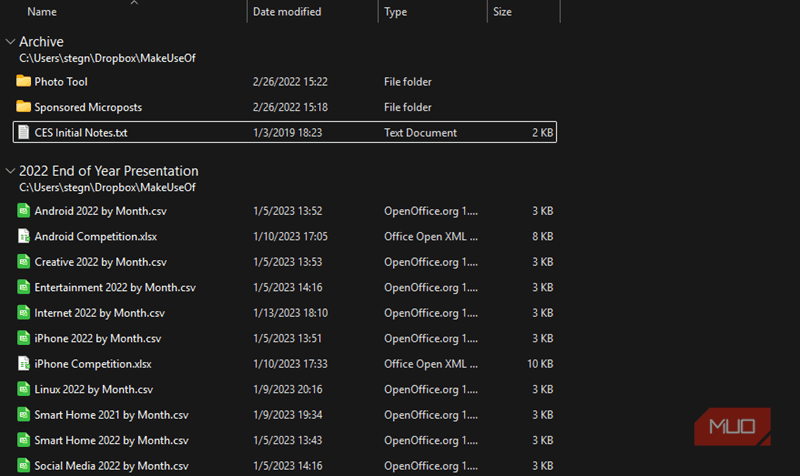Click the 2/26/2022 15:18 date of Sponsored Microposts
Screen dimensions: 800x476
290,107
